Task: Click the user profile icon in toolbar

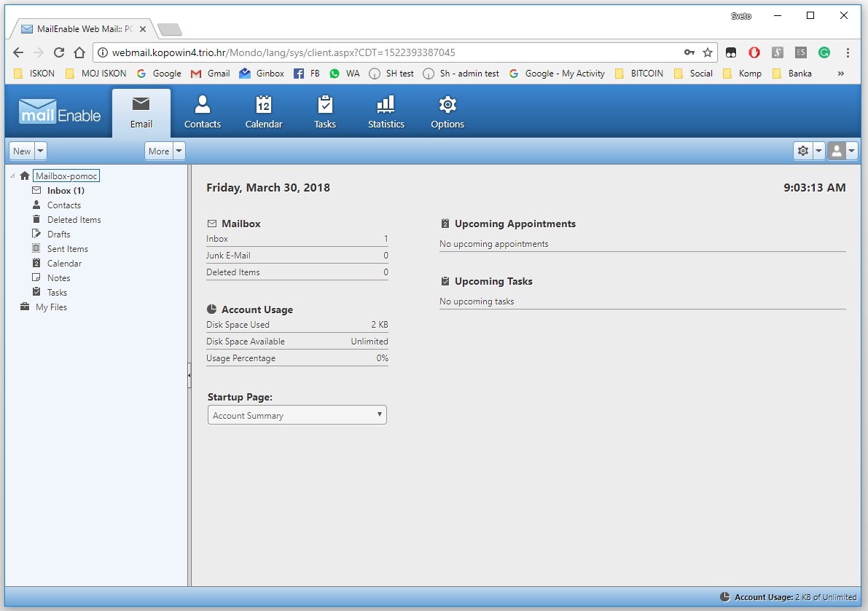Action: (x=837, y=151)
